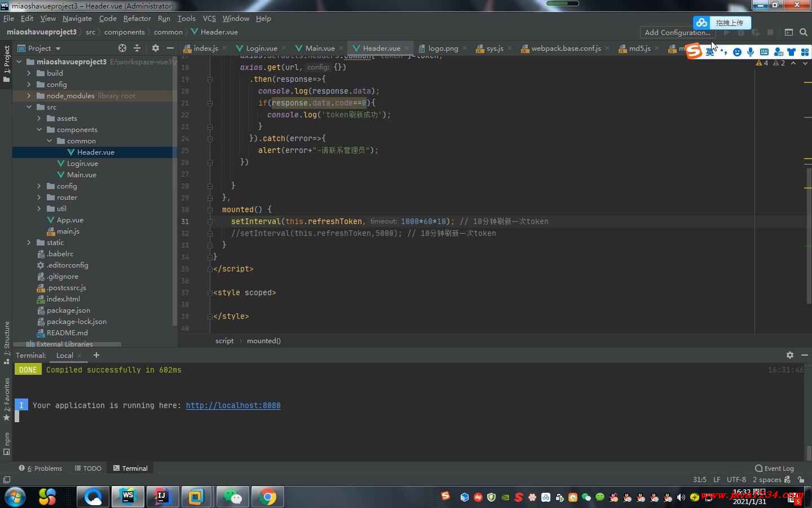Close the md5.js editor tab
812x508 pixels.
click(656, 48)
